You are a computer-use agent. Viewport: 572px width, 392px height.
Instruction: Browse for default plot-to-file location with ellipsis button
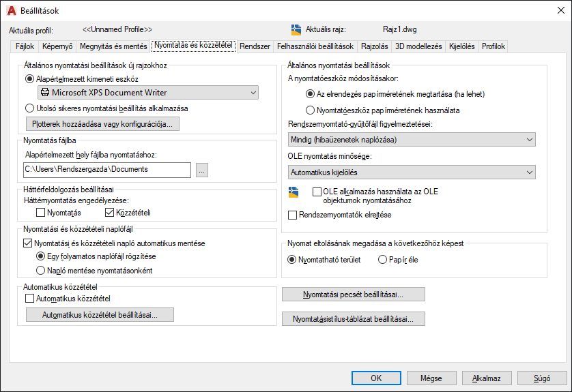[x=202, y=170]
